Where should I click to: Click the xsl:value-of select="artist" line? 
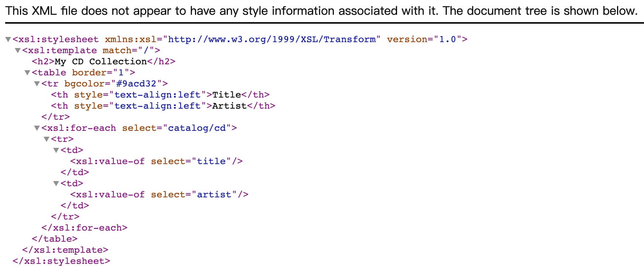click(159, 195)
